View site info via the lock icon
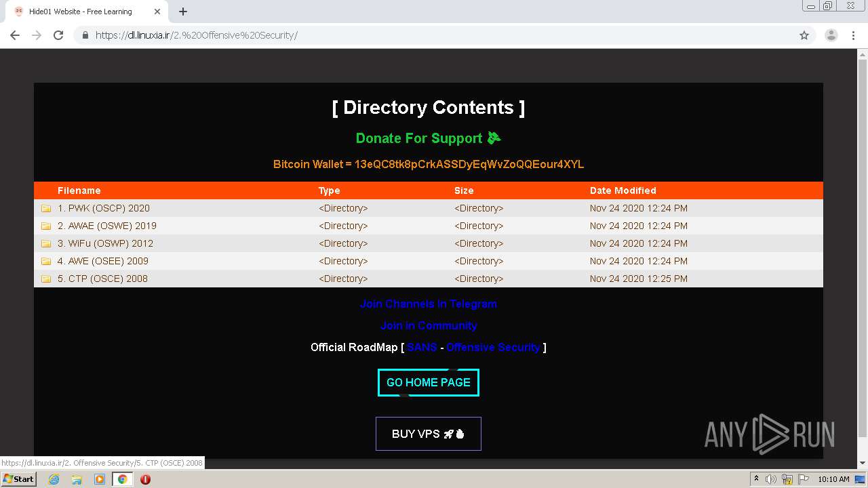Screen dimensions: 868x488 85,35
